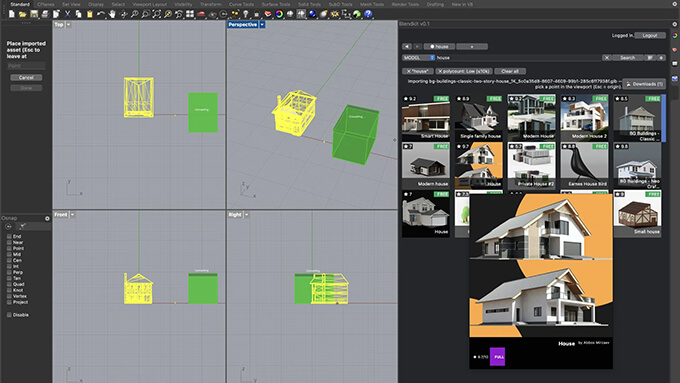Enable the Perp osnap checkbox

coord(9,272)
